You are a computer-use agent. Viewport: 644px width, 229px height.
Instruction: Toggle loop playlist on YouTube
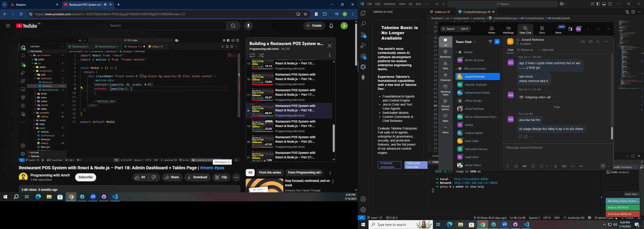click(x=252, y=55)
